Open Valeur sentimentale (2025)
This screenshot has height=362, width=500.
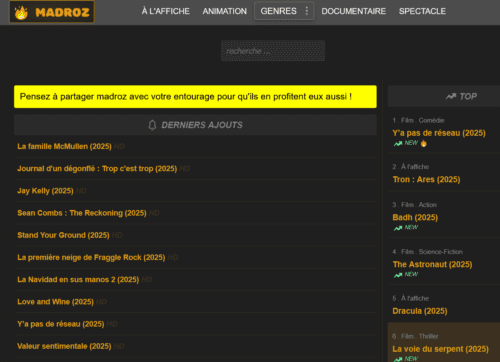tap(64, 346)
